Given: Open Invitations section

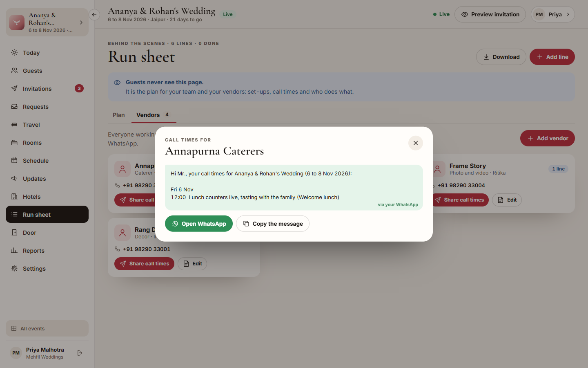Looking at the screenshot, I should click(x=47, y=89).
